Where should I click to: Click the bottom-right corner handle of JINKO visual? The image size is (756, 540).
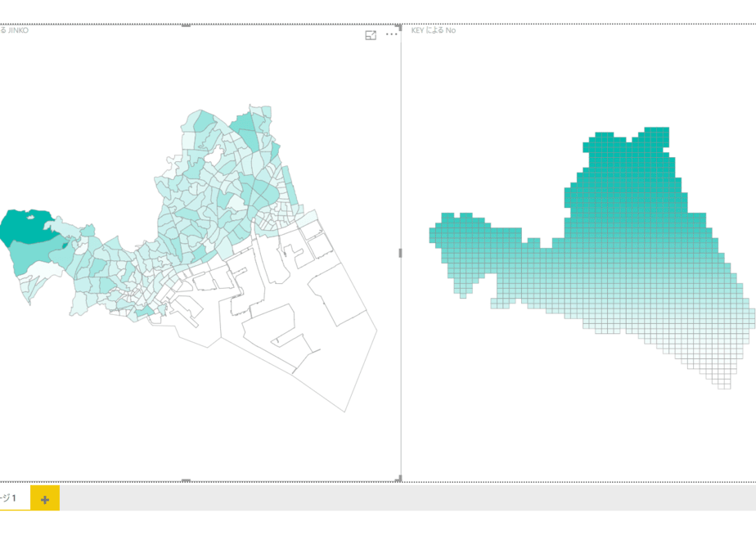pyautogui.click(x=398, y=479)
